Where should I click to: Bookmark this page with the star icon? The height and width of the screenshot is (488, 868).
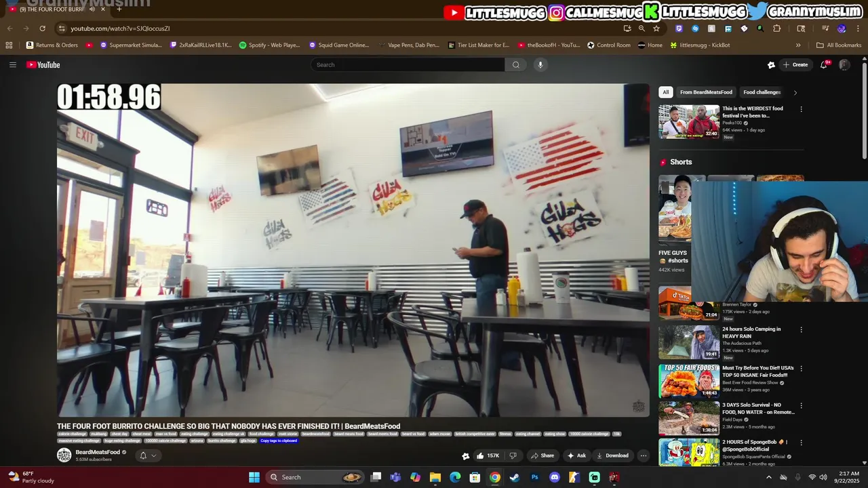[x=656, y=28]
